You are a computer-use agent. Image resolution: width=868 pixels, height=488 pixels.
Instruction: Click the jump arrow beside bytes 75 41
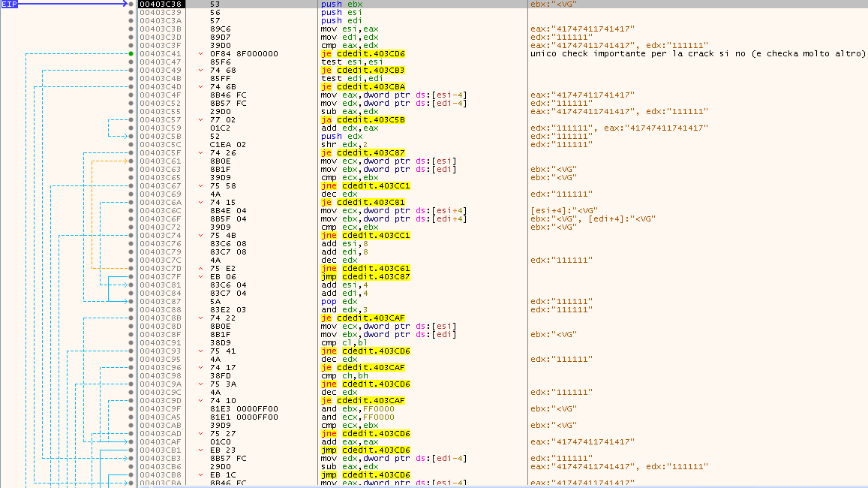click(200, 351)
